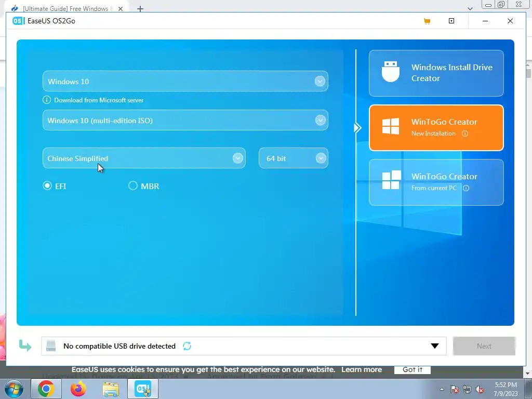Screen dimensions: 532x399
Task: Open the browser tab list chevron
Action: pos(470,8)
